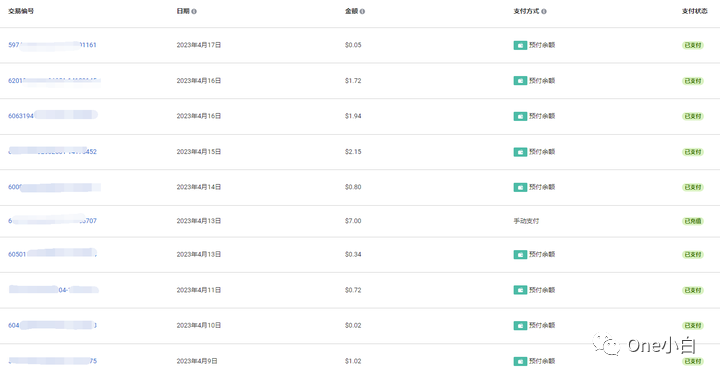Click the info icon beside 金额 header
The image size is (720, 377).
tap(362, 11)
